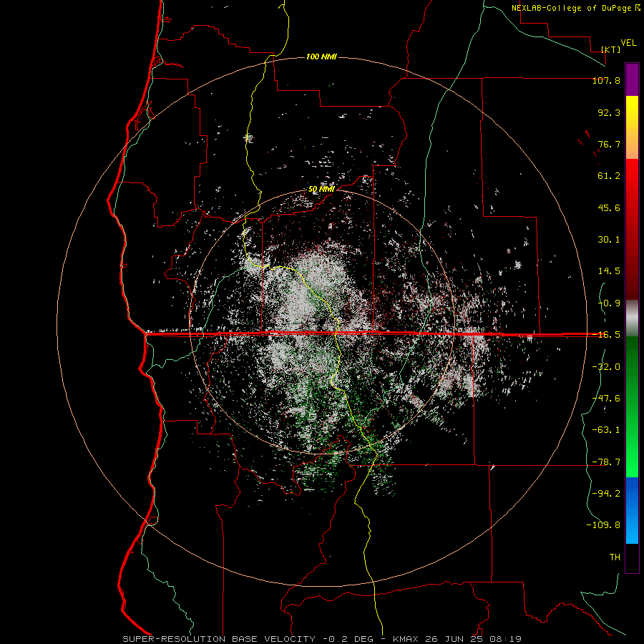Pick the 45.6 scale value
The width and height of the screenshot is (644, 644).
pyautogui.click(x=609, y=208)
